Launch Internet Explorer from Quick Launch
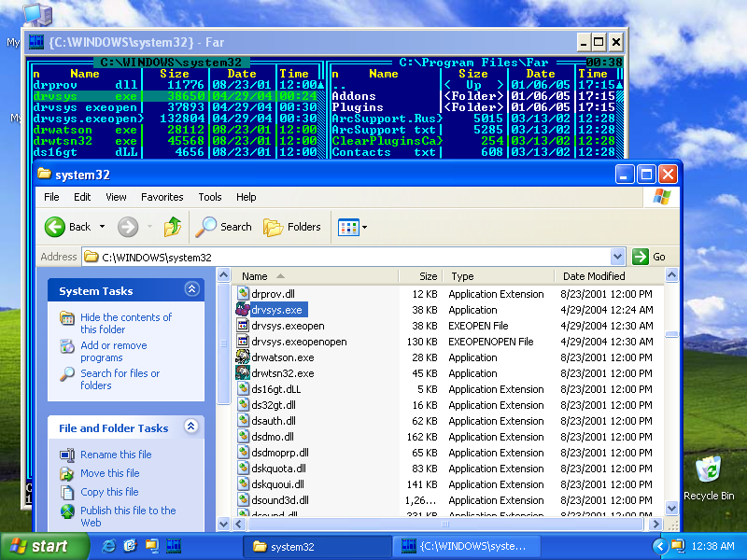 [109, 546]
